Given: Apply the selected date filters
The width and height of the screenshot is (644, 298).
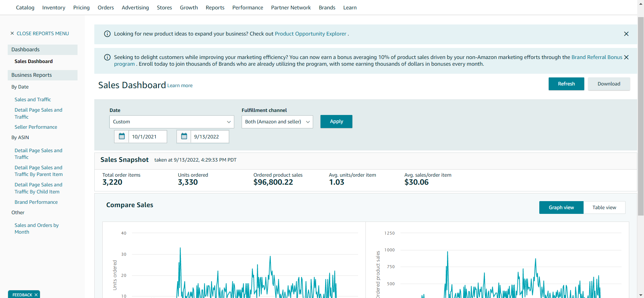Looking at the screenshot, I should point(336,121).
